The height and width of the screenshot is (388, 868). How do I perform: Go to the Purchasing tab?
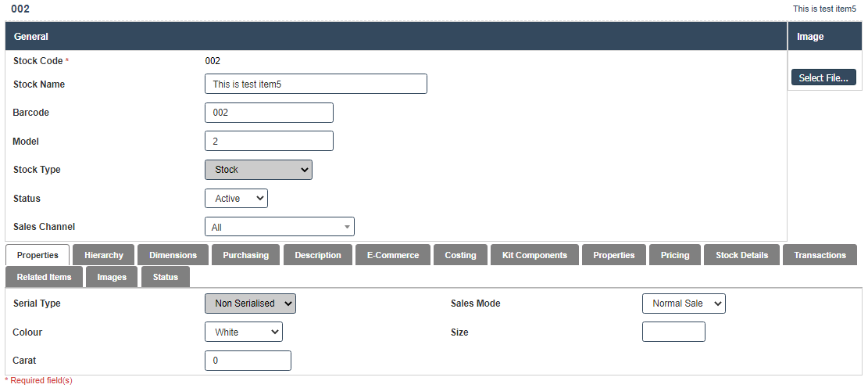point(245,255)
